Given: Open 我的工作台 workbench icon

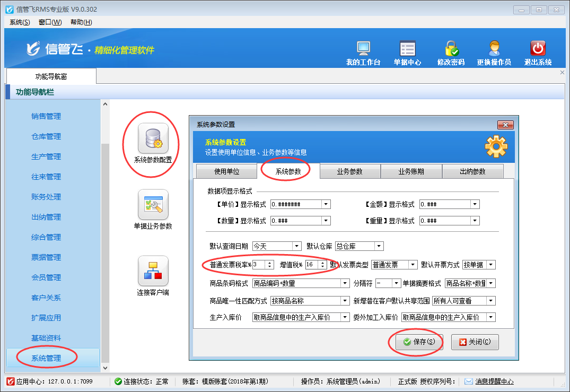Looking at the screenshot, I should coord(363,49).
